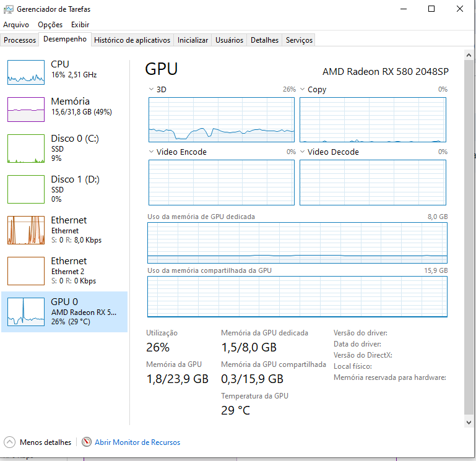Open the 3D engine dropdown chevron
476x461 pixels.
pyautogui.click(x=151, y=89)
